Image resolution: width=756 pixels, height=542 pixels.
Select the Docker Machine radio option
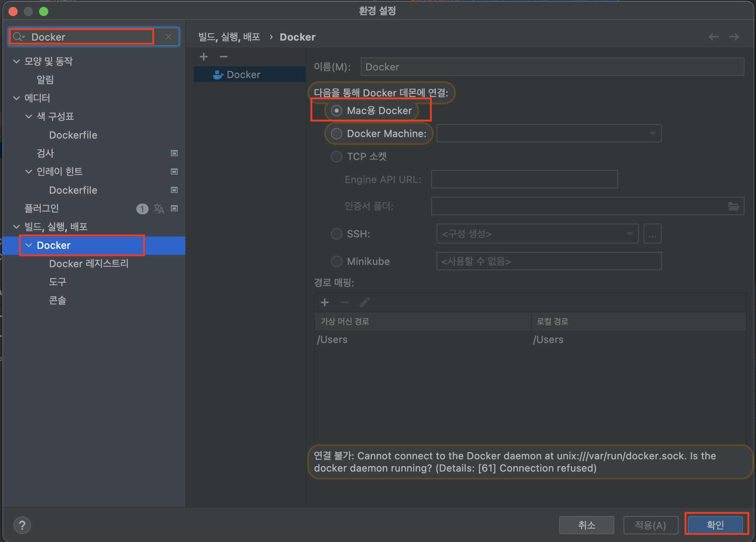click(x=336, y=134)
